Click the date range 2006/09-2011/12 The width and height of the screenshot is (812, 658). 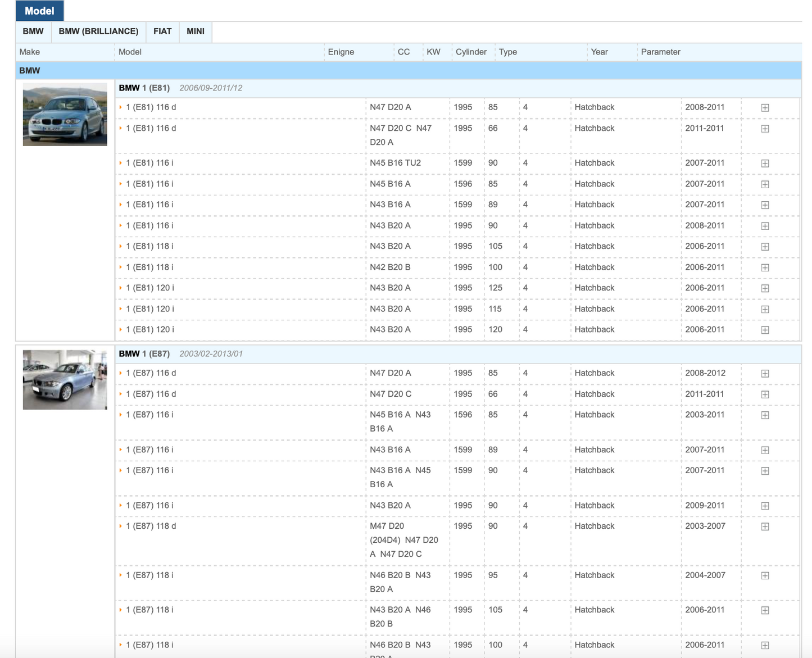click(x=211, y=88)
